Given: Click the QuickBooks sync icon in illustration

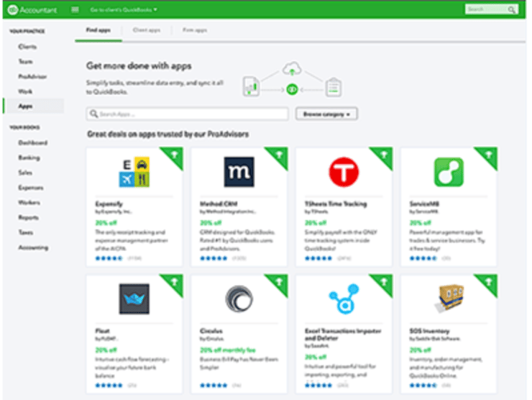Looking at the screenshot, I should tap(292, 89).
